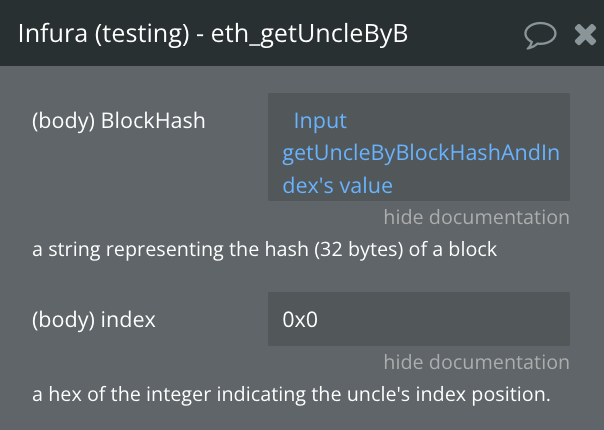This screenshot has width=604, height=430.
Task: Open the comment bubble icon
Action: (x=540, y=35)
